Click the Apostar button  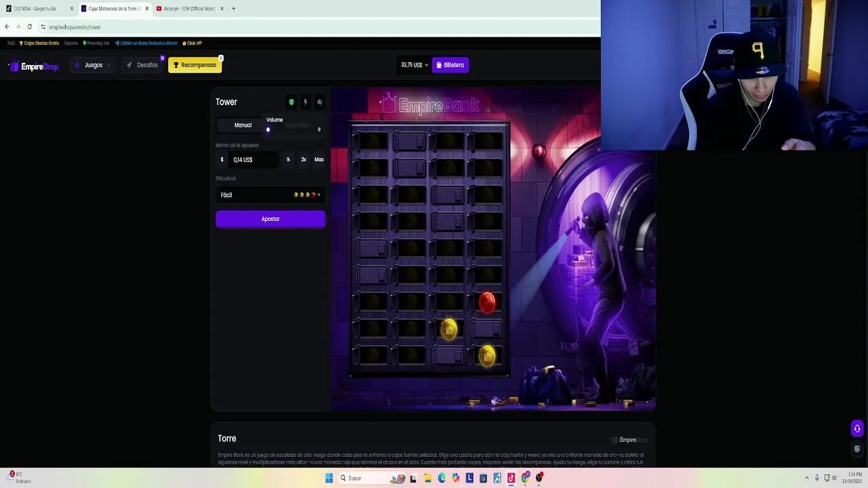[x=271, y=219]
